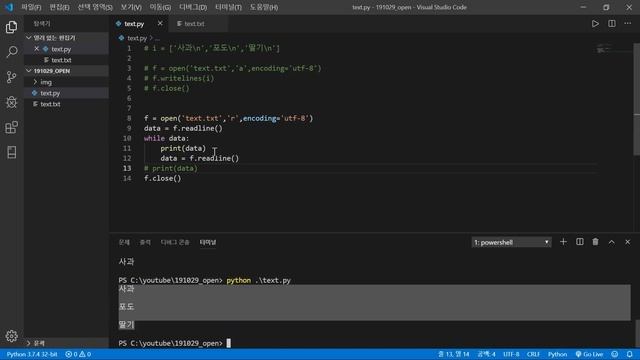Close text.py in open editors list

pyautogui.click(x=37, y=49)
